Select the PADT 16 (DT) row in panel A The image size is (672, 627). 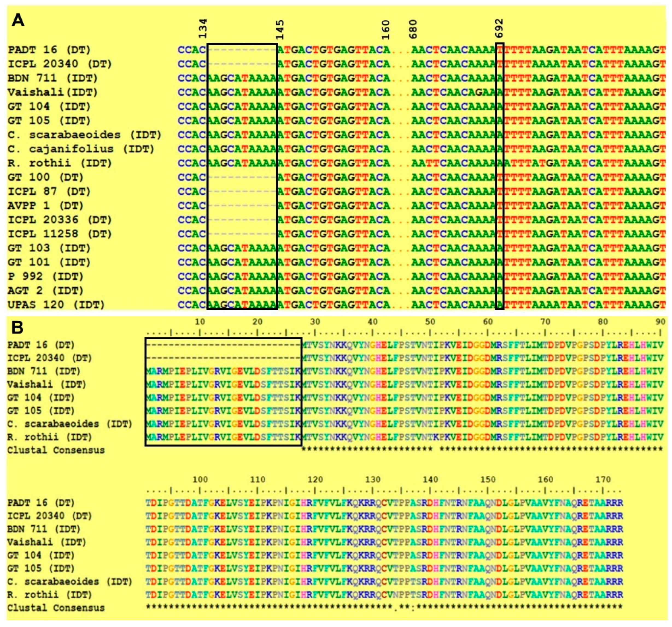pyautogui.click(x=49, y=50)
